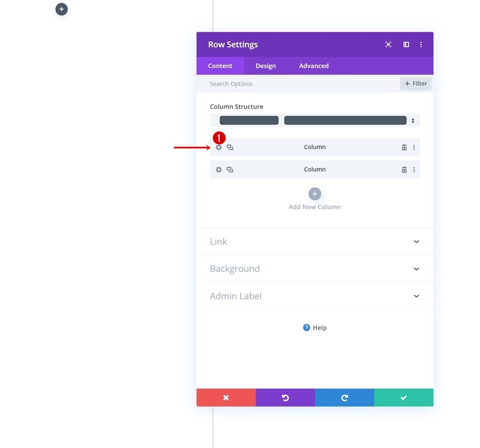Open Row Settings three-dot menu

click(421, 44)
